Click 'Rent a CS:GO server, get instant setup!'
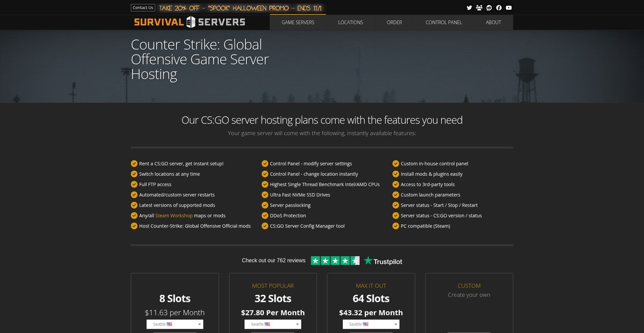 pos(181,164)
